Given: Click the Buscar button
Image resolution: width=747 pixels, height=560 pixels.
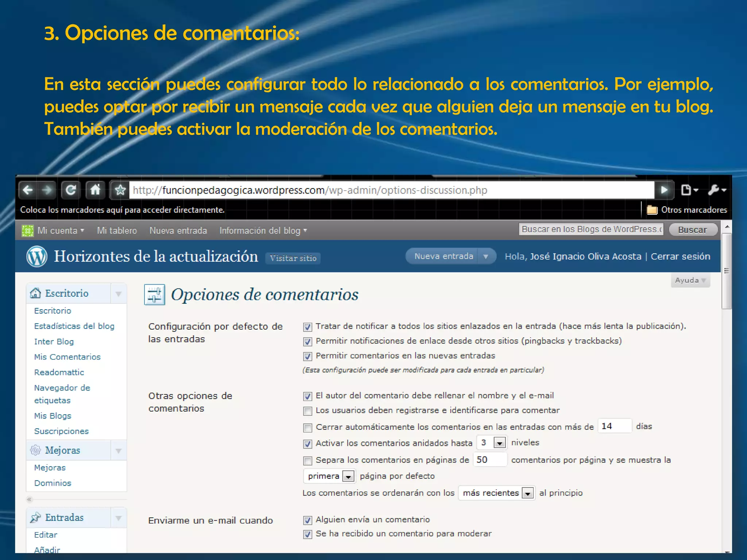Looking at the screenshot, I should pyautogui.click(x=693, y=230).
